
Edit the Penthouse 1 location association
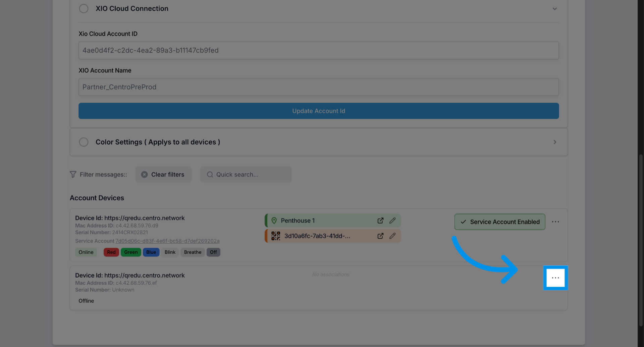tap(392, 220)
